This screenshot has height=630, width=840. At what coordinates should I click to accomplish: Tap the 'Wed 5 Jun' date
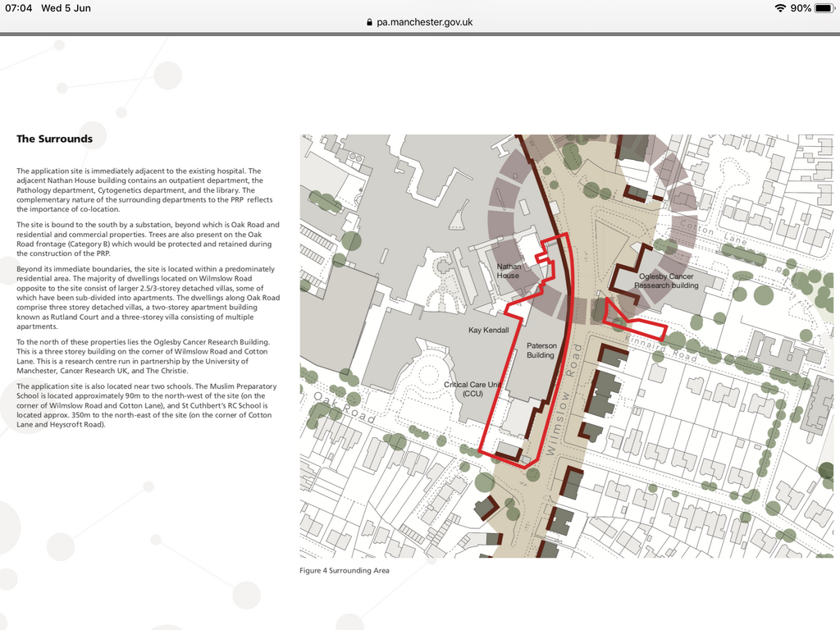[66, 8]
